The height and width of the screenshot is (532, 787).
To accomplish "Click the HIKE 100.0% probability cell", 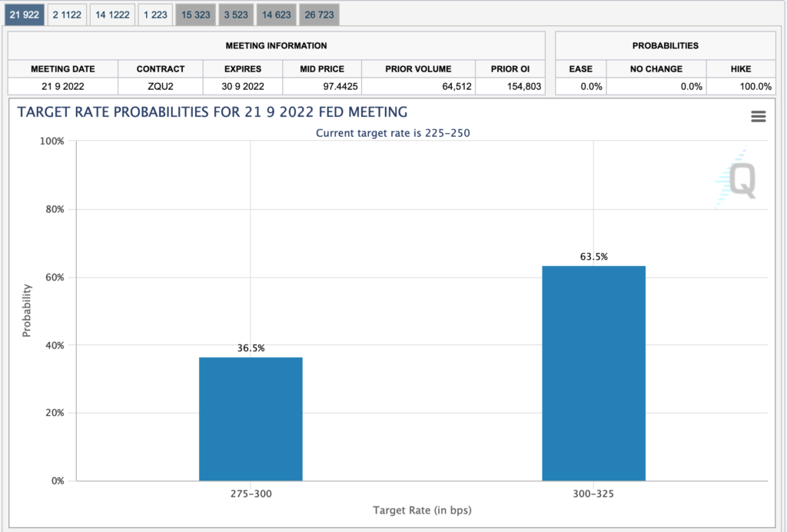I will 739,86.
